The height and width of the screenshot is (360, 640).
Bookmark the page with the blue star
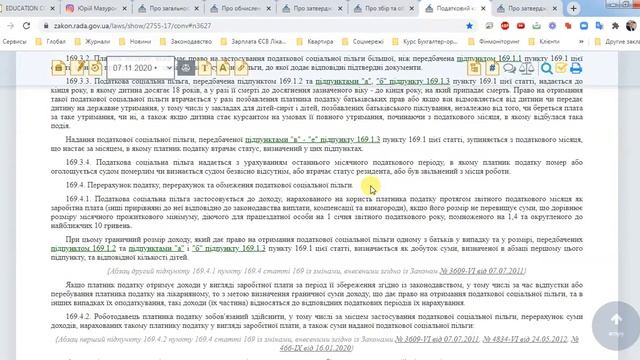469,26
